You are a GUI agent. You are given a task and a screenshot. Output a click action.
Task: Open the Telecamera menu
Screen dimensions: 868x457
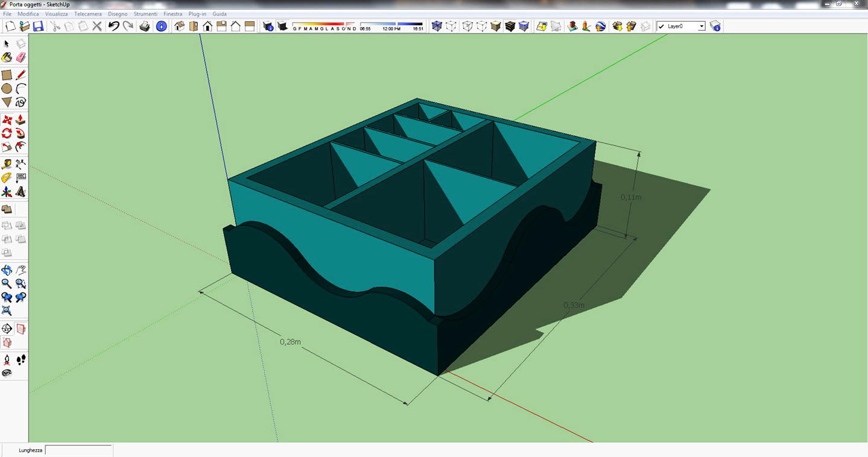click(x=88, y=13)
